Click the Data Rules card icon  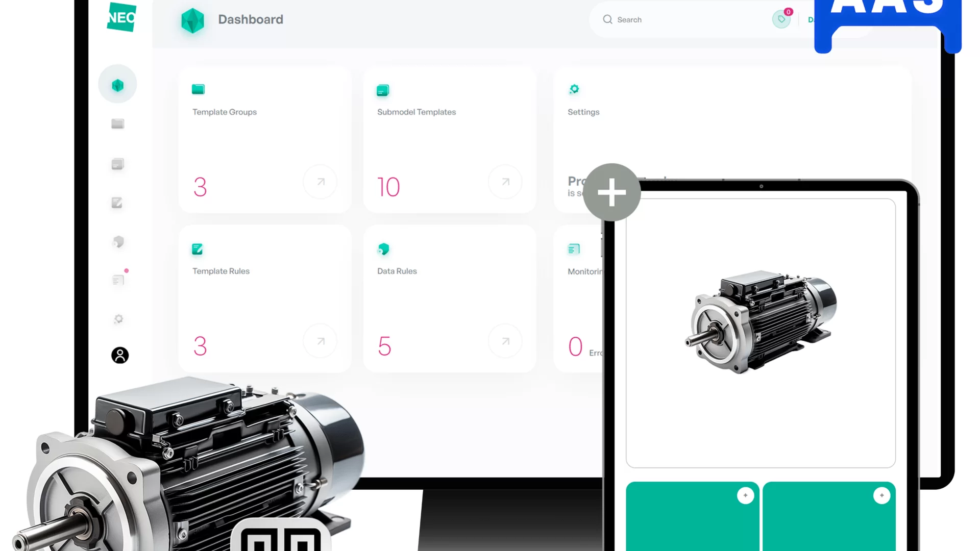pyautogui.click(x=383, y=249)
